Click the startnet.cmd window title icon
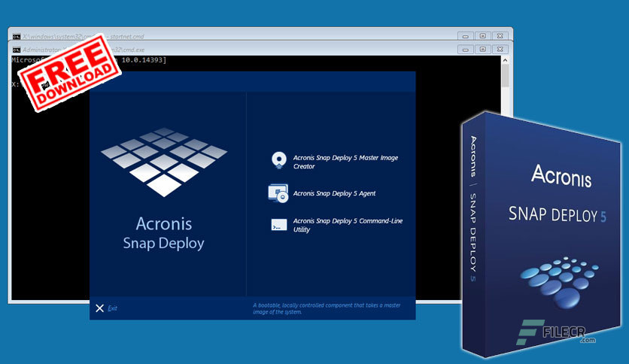The height and width of the screenshot is (364, 629). coord(17,37)
